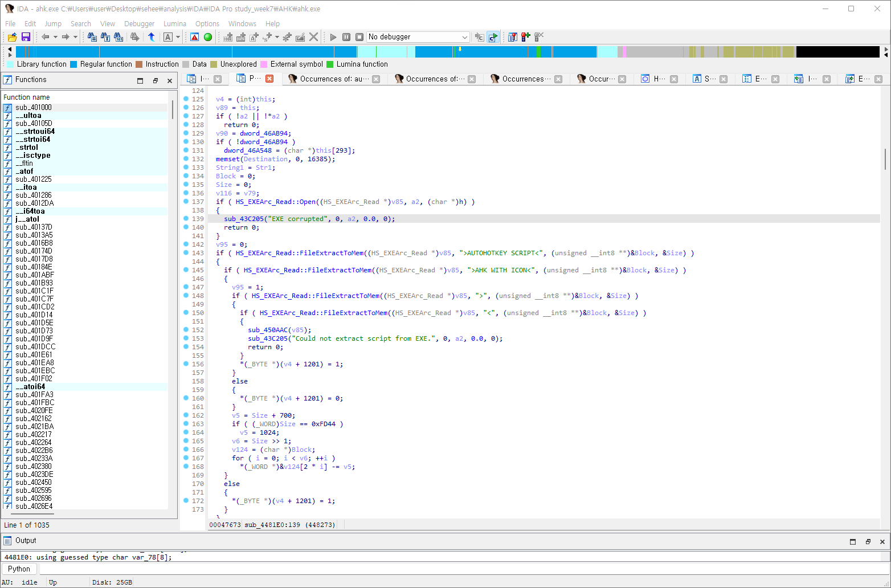
Task: Click the boxed letter A text-view icon
Action: tap(168, 37)
